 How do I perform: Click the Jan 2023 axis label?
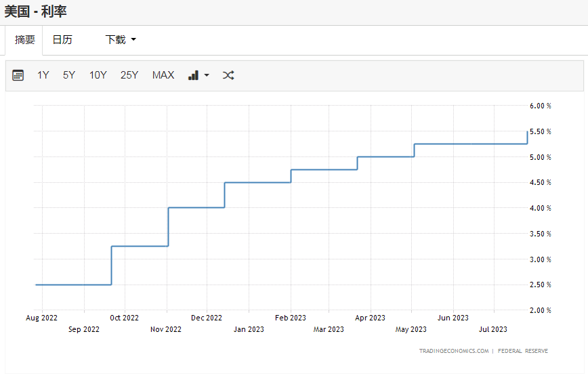249,330
